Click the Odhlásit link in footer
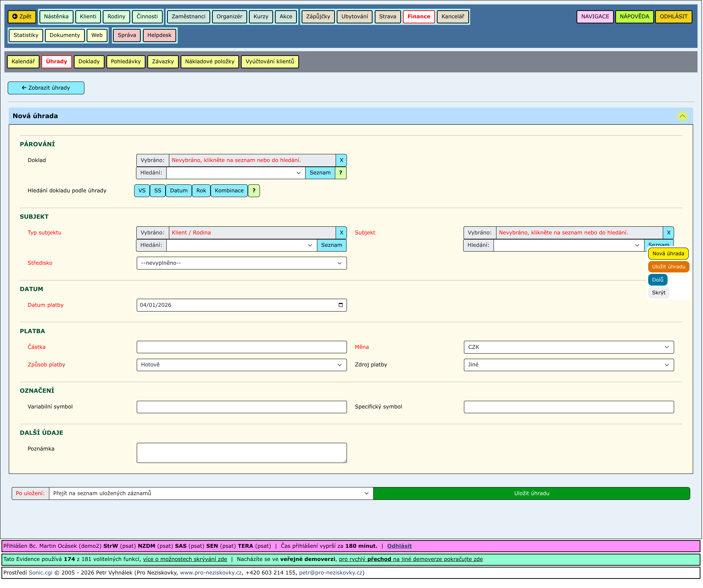This screenshot has height=588, width=703. (399, 546)
